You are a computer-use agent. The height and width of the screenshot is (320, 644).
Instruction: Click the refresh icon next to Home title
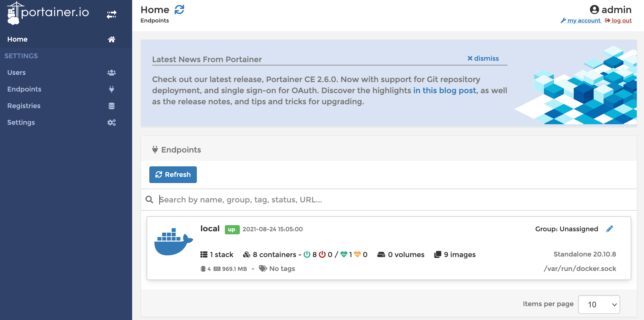pyautogui.click(x=179, y=10)
